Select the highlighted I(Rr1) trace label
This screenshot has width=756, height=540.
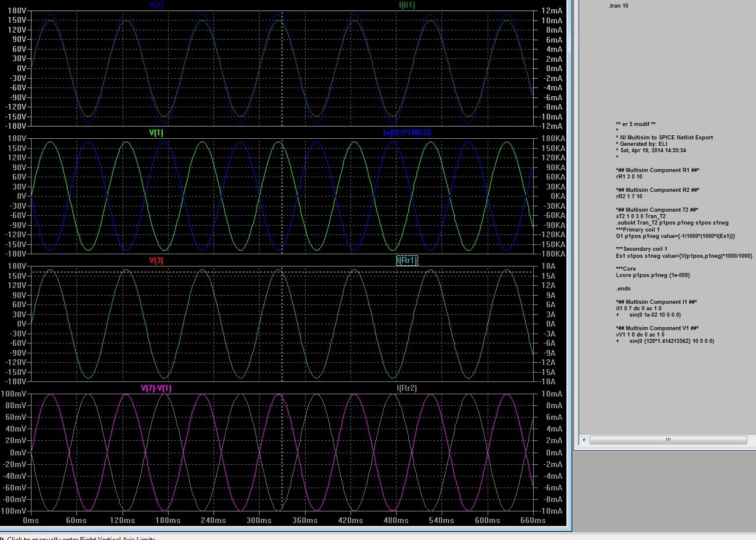coord(407,261)
